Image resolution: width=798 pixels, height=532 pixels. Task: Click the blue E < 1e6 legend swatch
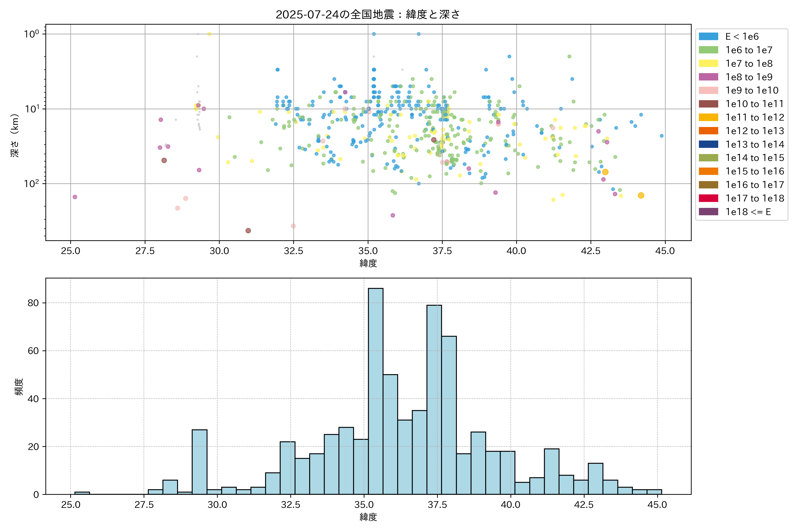[708, 37]
